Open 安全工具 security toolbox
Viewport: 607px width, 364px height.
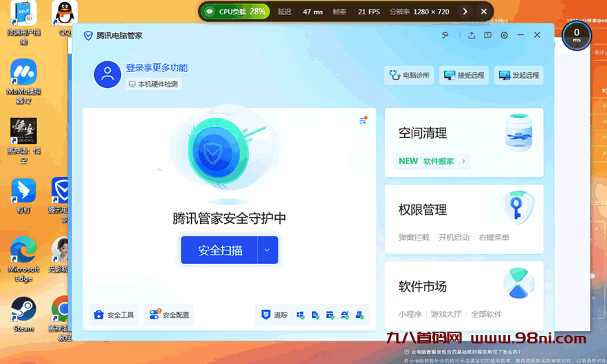(x=114, y=315)
